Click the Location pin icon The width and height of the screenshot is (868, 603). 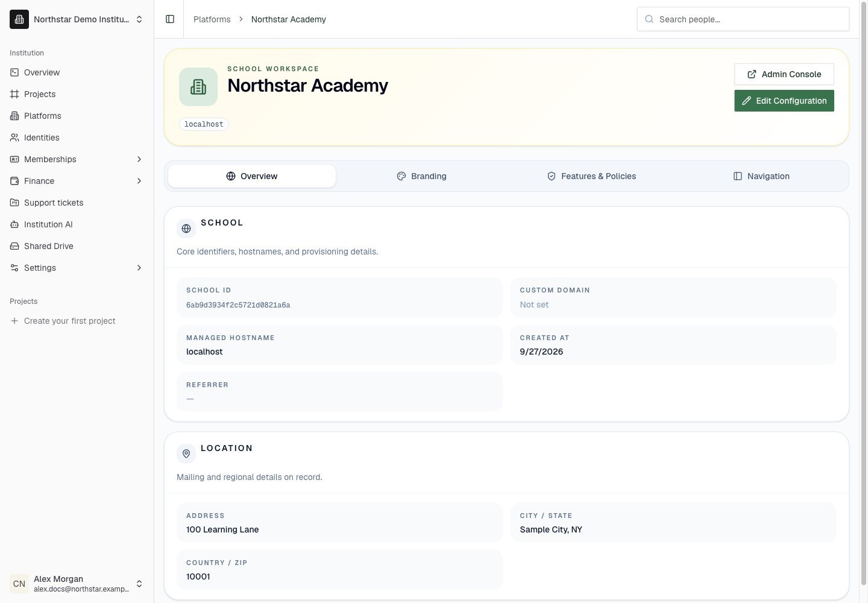tap(186, 453)
